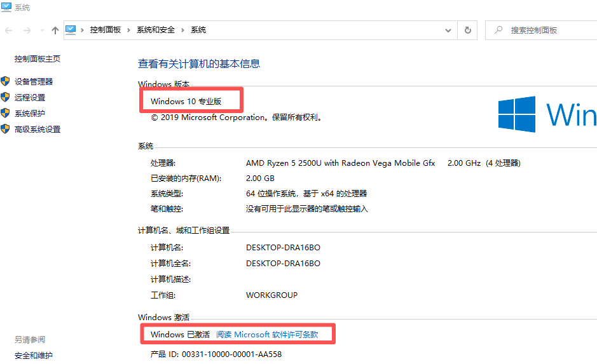Viewport: 597px width, 364px height.
Task: Select the WORKGROUP workgroup value
Action: (x=272, y=295)
